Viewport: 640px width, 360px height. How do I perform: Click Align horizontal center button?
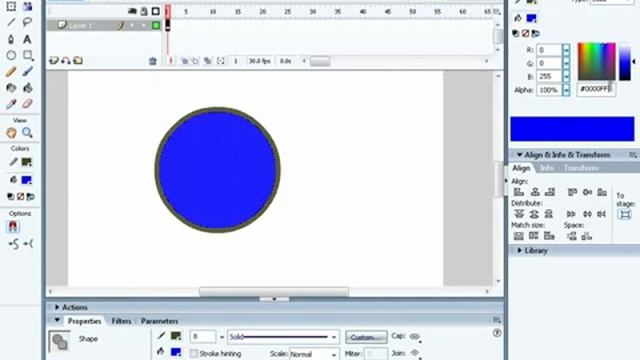coord(535,192)
